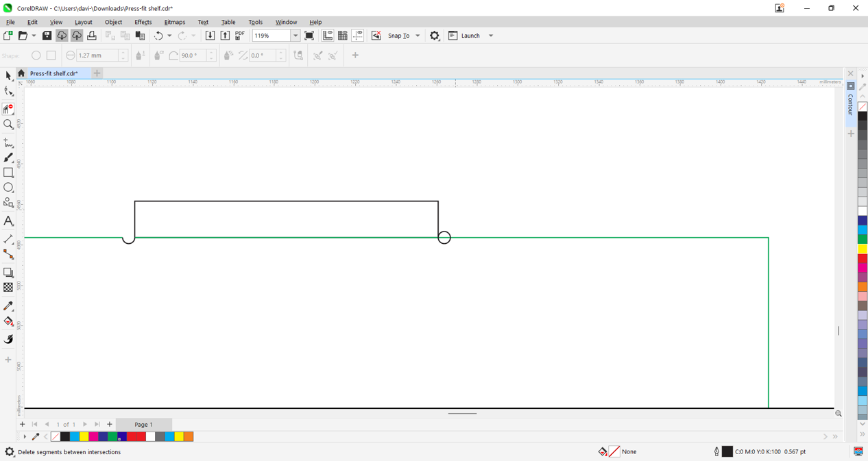
Task: Select the Connector tool
Action: (x=8, y=254)
